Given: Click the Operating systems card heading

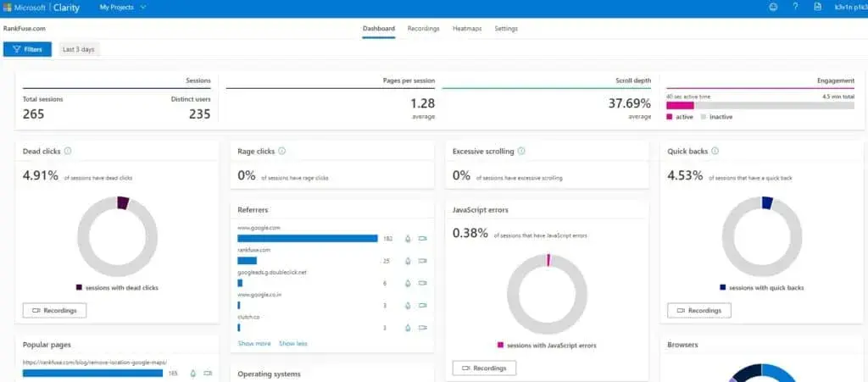Looking at the screenshot, I should tap(269, 374).
